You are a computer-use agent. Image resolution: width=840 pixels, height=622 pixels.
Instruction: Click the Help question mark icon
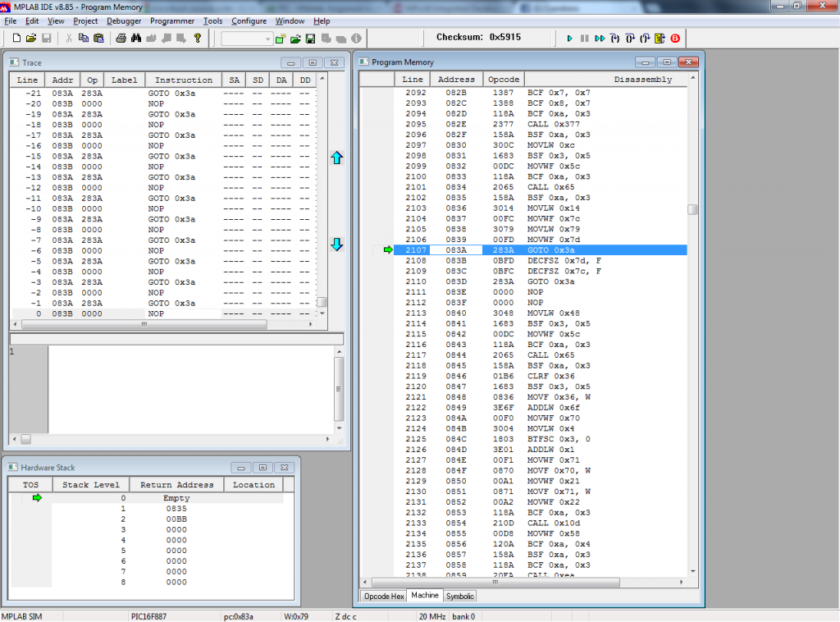(197, 38)
